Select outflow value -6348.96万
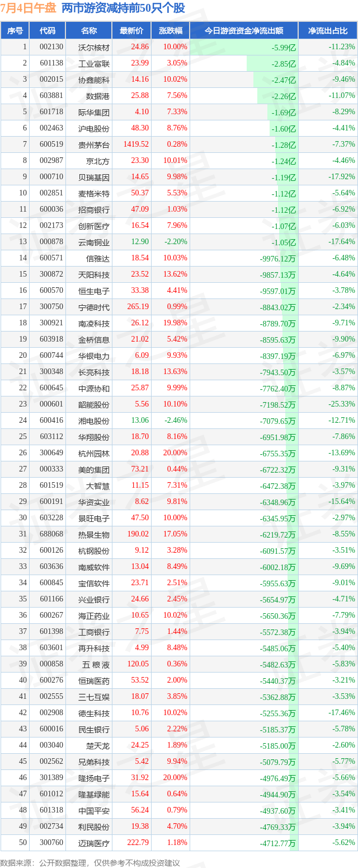 coord(278,502)
